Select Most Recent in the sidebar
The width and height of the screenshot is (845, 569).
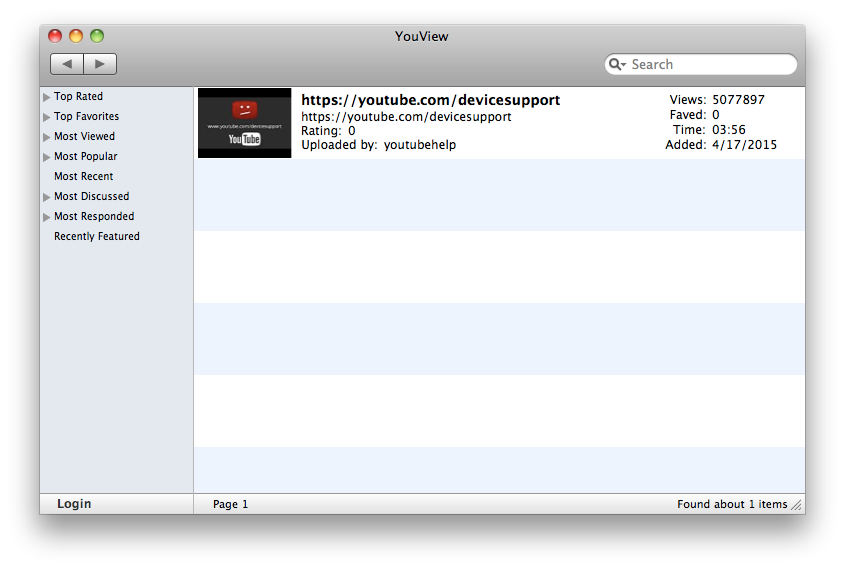[x=84, y=176]
